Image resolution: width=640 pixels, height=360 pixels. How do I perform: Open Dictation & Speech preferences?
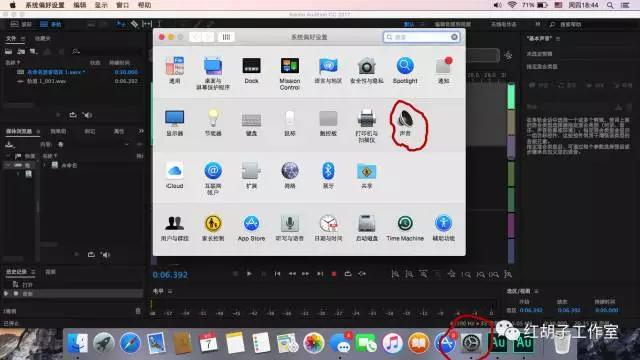click(x=290, y=228)
